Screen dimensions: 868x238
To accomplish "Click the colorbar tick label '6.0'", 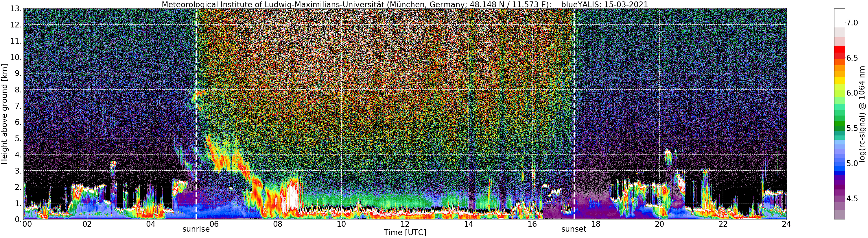I will [852, 93].
